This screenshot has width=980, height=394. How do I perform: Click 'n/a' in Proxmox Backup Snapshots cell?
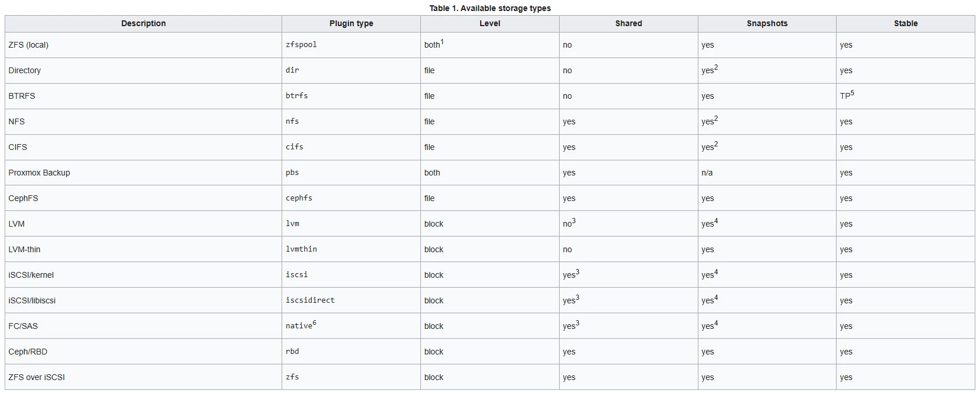tap(707, 173)
